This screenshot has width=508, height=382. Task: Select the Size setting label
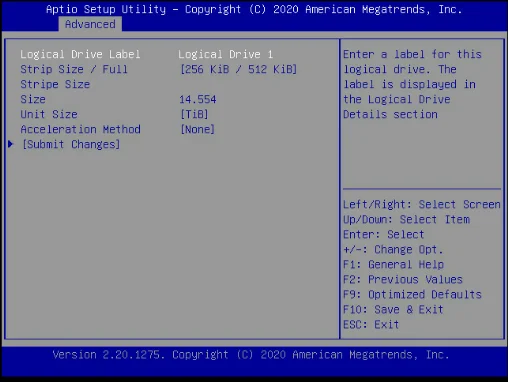click(33, 99)
